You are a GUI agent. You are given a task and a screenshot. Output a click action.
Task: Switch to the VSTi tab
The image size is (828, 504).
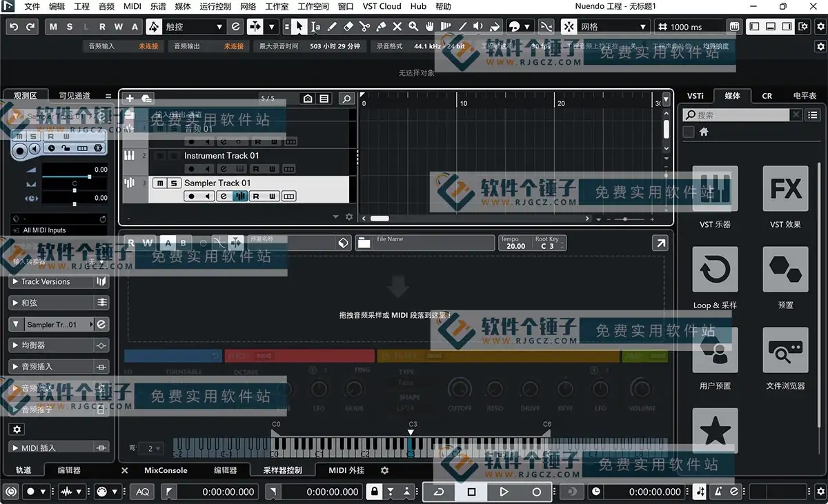point(696,96)
